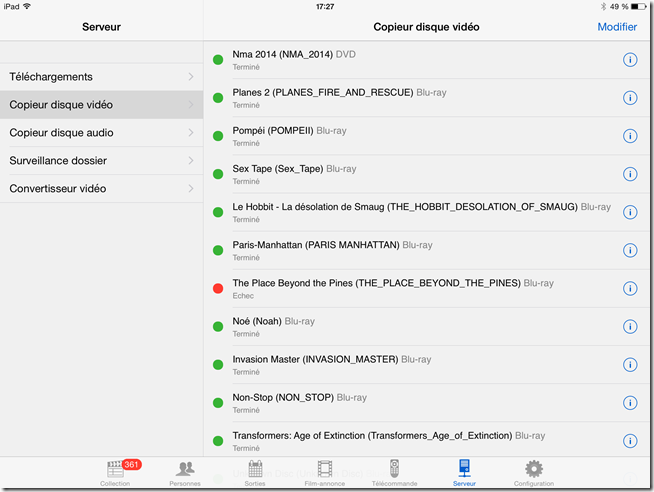This screenshot has height=492, width=654.
Task: Select The Place Beyond the Pines title
Action: click(377, 284)
